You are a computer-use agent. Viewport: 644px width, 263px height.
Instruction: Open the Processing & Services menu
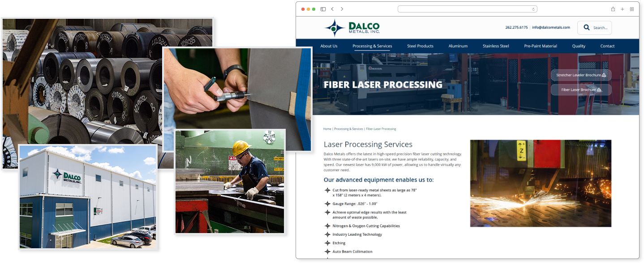point(372,46)
